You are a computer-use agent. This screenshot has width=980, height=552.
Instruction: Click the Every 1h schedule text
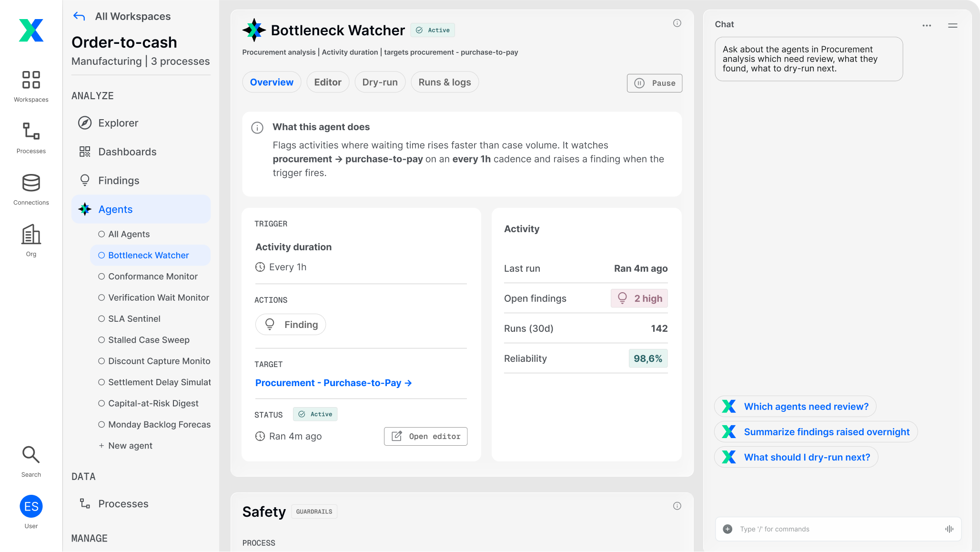[x=288, y=267]
